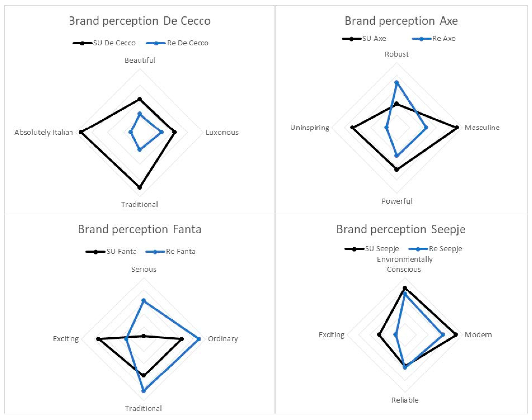Select the black data point at Masculine

click(x=457, y=127)
